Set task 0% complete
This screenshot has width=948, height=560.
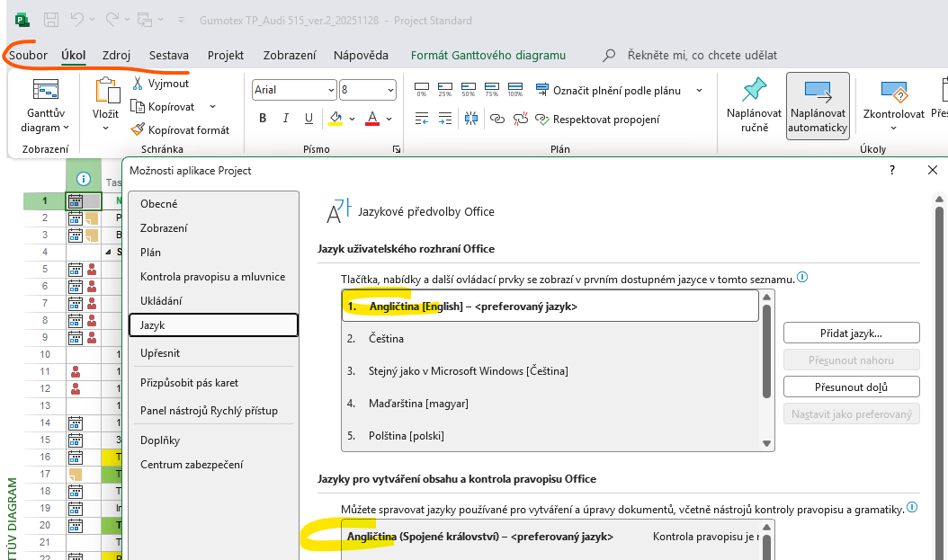[422, 90]
